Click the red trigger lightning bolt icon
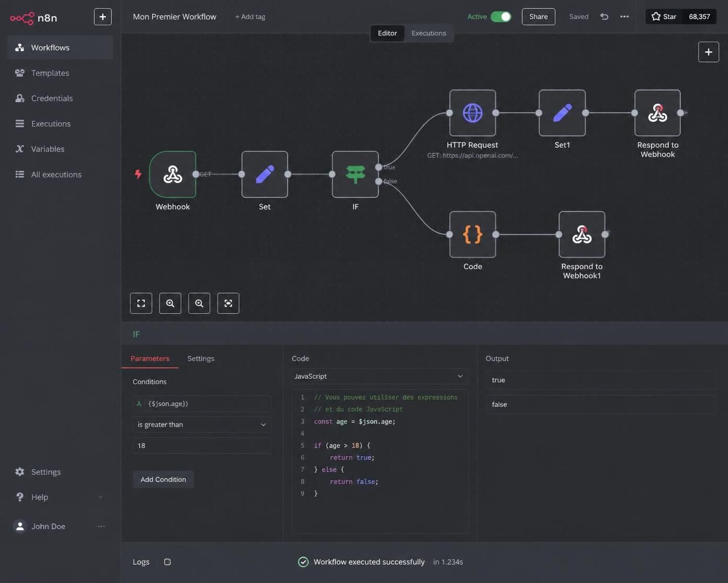 pos(138,174)
